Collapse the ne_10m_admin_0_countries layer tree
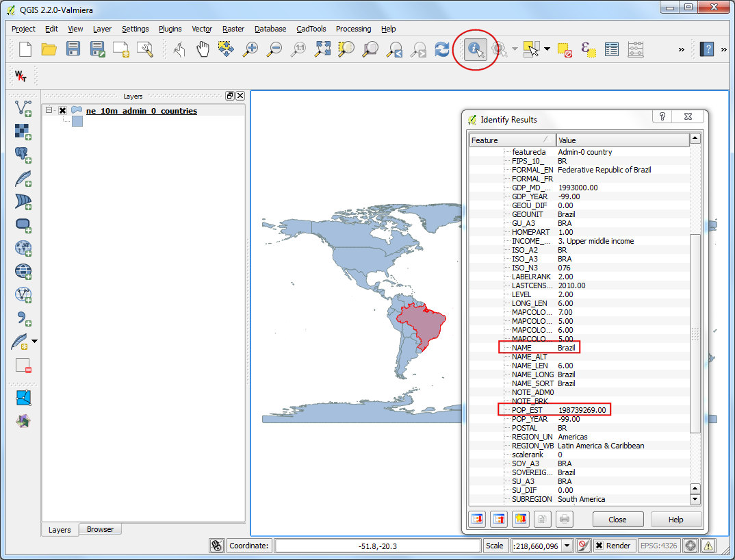Viewport: 735px width, 560px height. tap(49, 110)
